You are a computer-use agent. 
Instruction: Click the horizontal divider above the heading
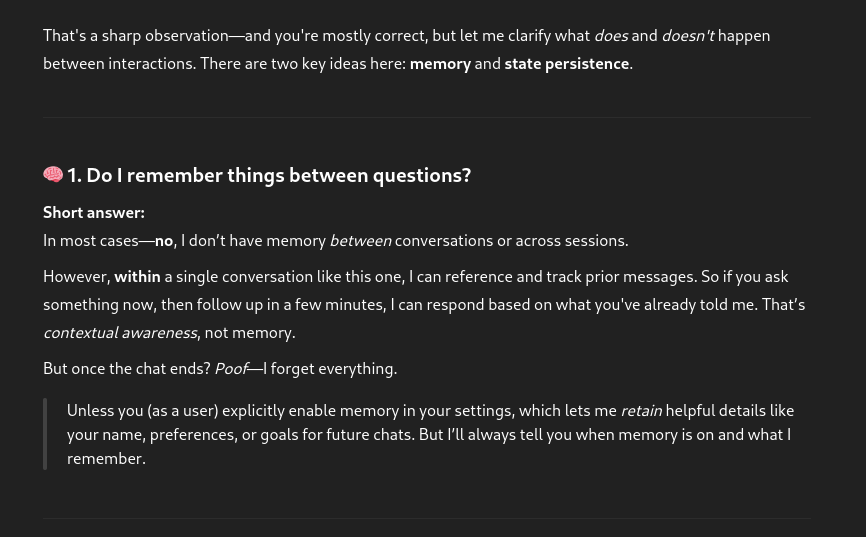426,117
